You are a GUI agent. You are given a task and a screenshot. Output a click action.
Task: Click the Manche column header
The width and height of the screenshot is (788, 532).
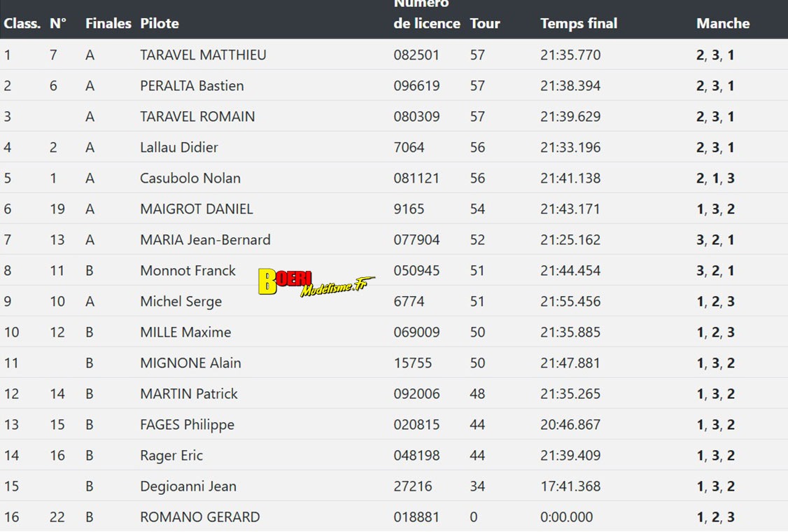(x=723, y=23)
